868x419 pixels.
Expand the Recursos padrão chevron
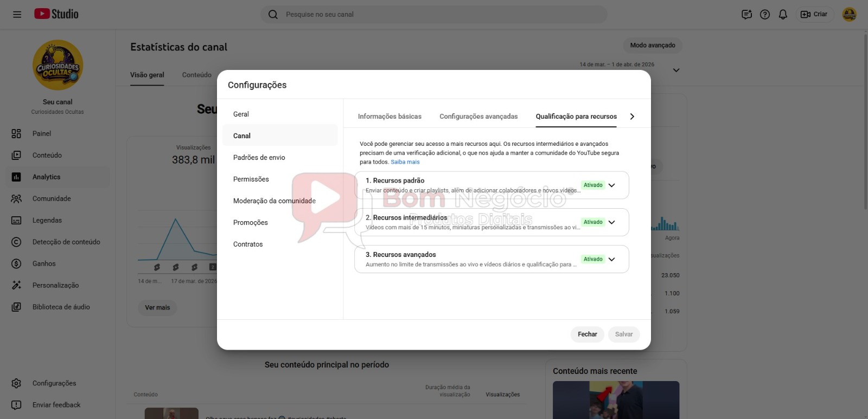612,185
